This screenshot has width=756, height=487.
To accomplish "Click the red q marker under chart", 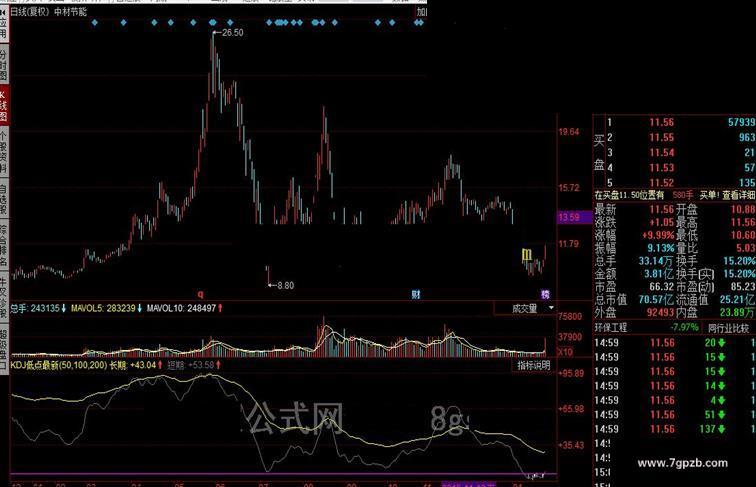I will click(x=201, y=294).
